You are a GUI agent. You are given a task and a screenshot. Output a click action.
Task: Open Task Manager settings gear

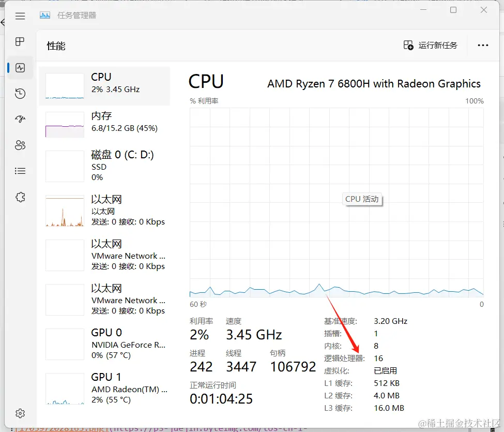(x=20, y=413)
